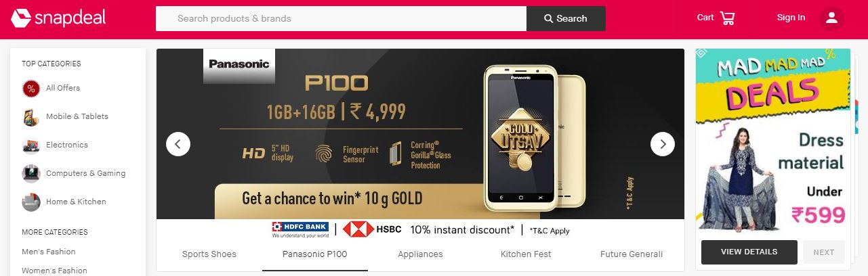This screenshot has height=276, width=868.
Task: Open the Men's Fashion category link
Action: click(x=49, y=252)
